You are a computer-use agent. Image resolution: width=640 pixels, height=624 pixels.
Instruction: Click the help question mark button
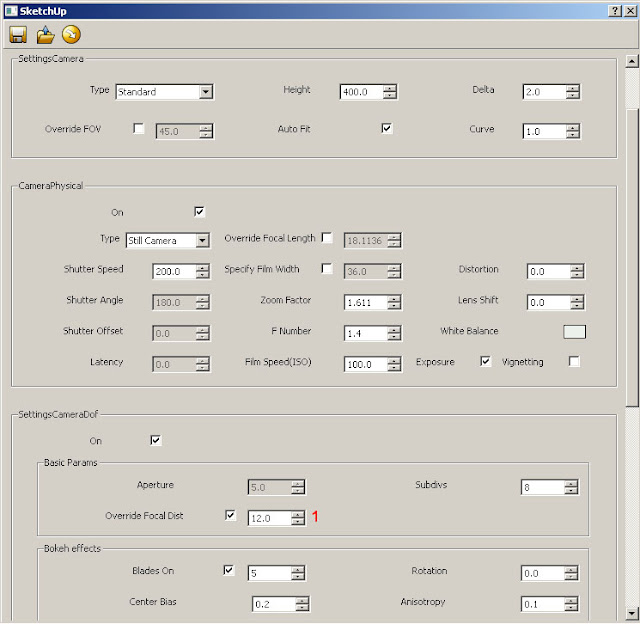(x=615, y=11)
